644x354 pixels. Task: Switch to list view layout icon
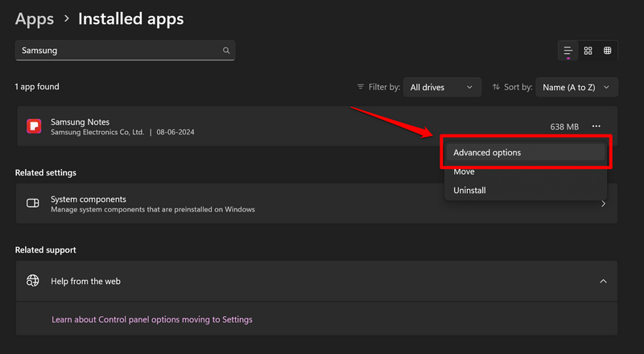tap(568, 51)
